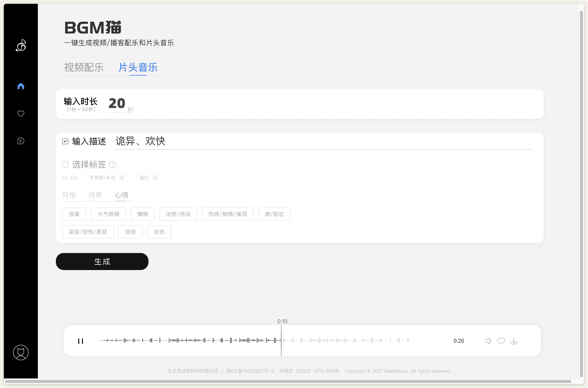This screenshot has height=388, width=588.
Task: Click the 生成 generate button
Action: [102, 262]
